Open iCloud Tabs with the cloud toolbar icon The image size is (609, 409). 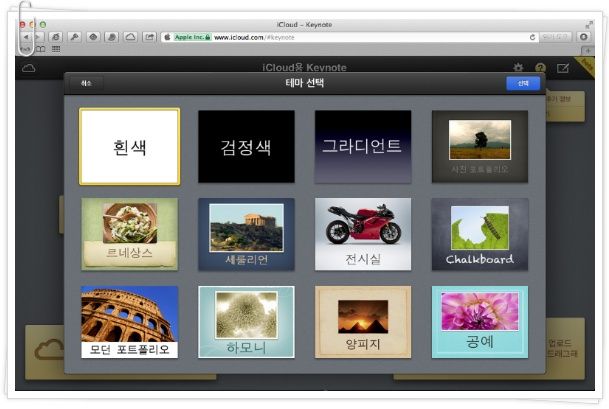[x=130, y=37]
